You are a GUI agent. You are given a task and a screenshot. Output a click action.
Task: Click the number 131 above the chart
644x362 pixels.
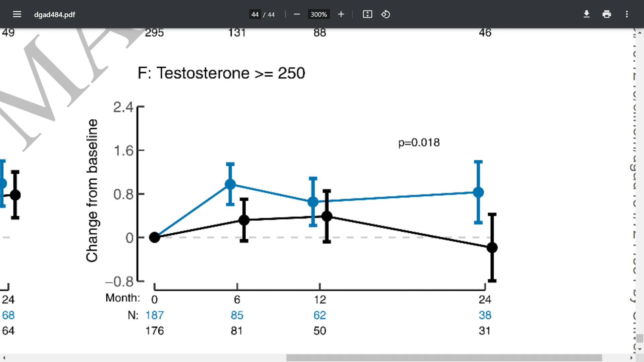[237, 33]
